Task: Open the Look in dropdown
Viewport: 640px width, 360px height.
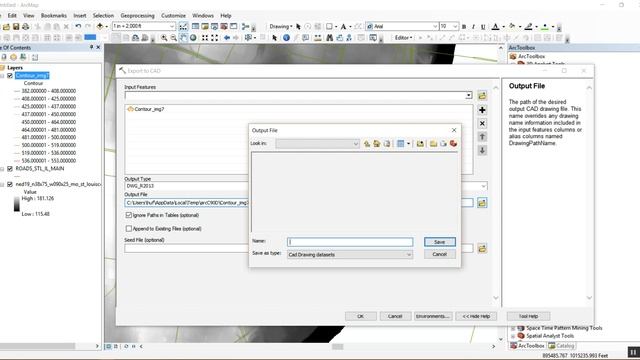Action: [x=356, y=144]
